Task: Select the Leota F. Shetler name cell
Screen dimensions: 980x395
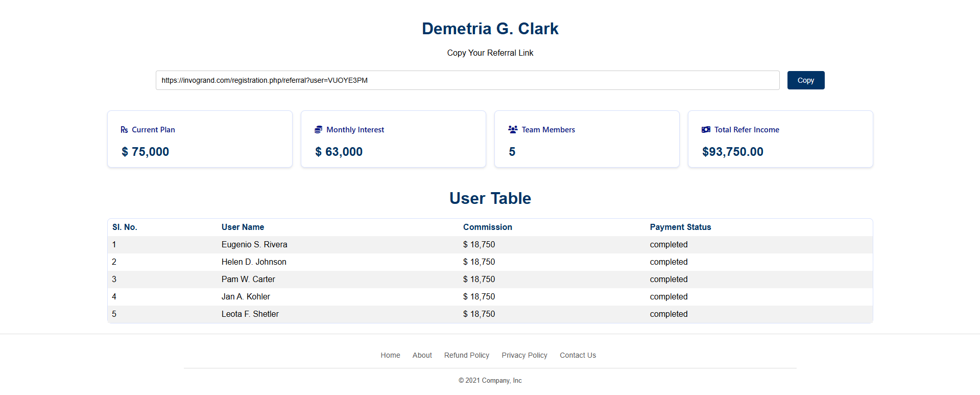Action: point(250,314)
